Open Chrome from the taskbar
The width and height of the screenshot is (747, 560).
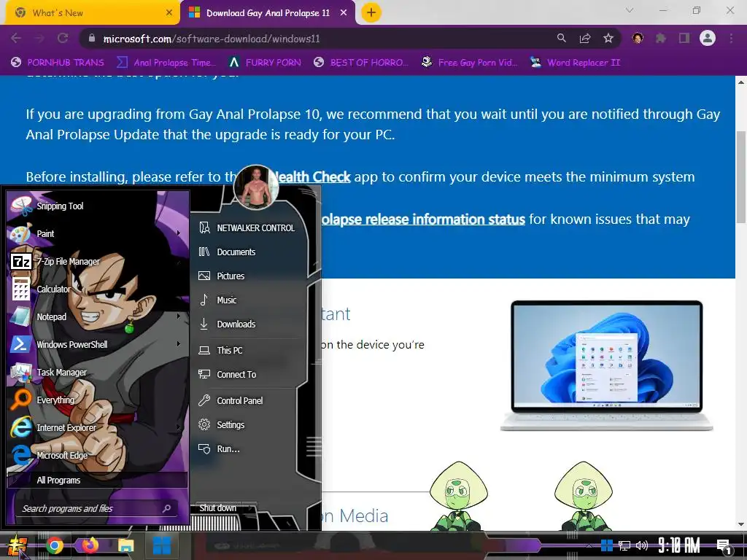[54, 545]
